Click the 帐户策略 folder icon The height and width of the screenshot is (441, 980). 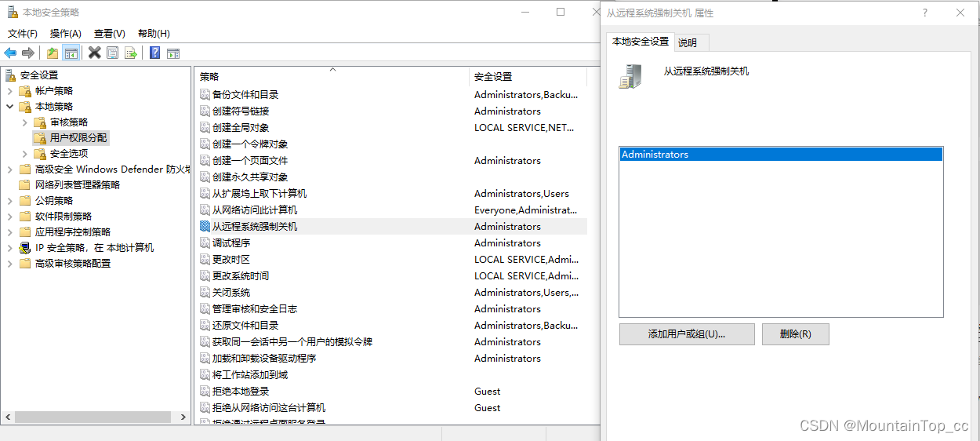pyautogui.click(x=25, y=91)
